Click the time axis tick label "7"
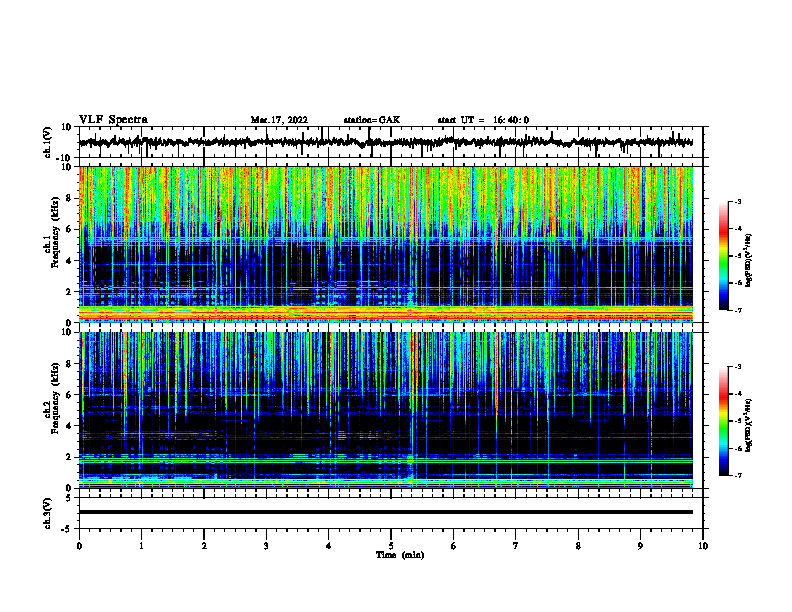The image size is (792, 612). [x=516, y=546]
